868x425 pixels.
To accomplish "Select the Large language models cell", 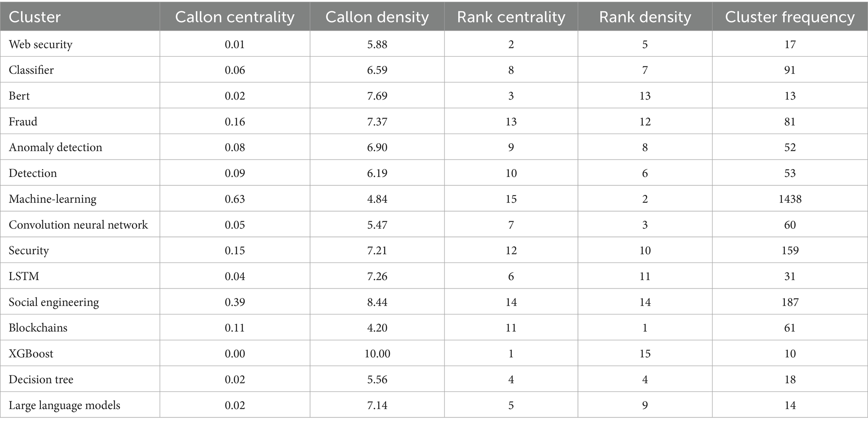I will tap(65, 406).
